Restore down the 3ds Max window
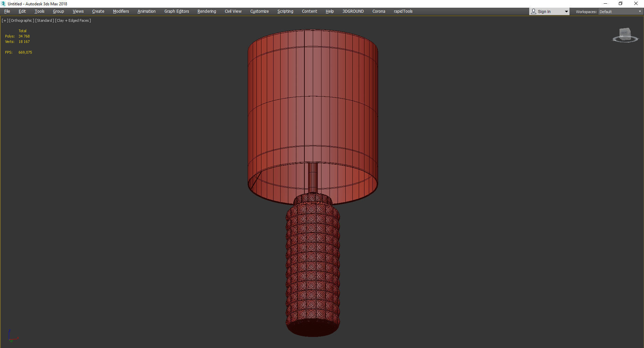The width and height of the screenshot is (644, 348). pos(621,4)
